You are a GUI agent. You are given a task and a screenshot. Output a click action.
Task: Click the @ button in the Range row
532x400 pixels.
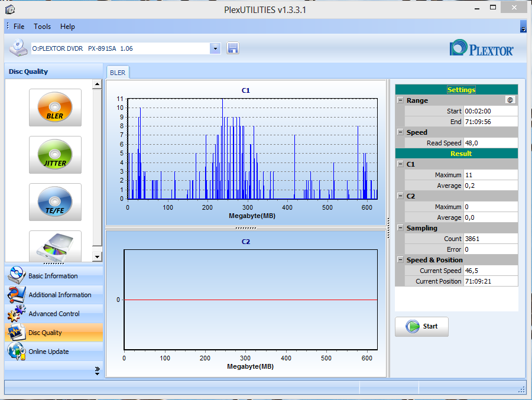pos(510,100)
